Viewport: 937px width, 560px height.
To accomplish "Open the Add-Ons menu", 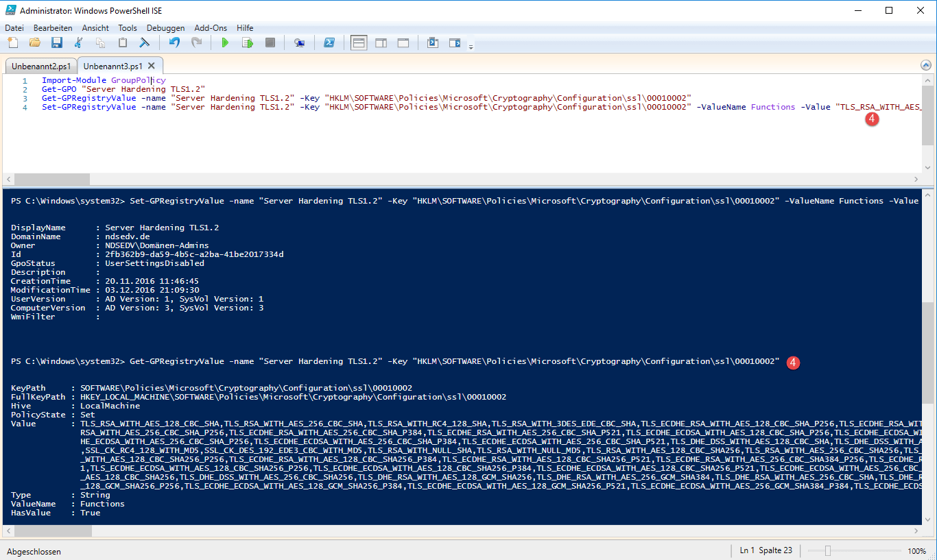I will pos(210,28).
